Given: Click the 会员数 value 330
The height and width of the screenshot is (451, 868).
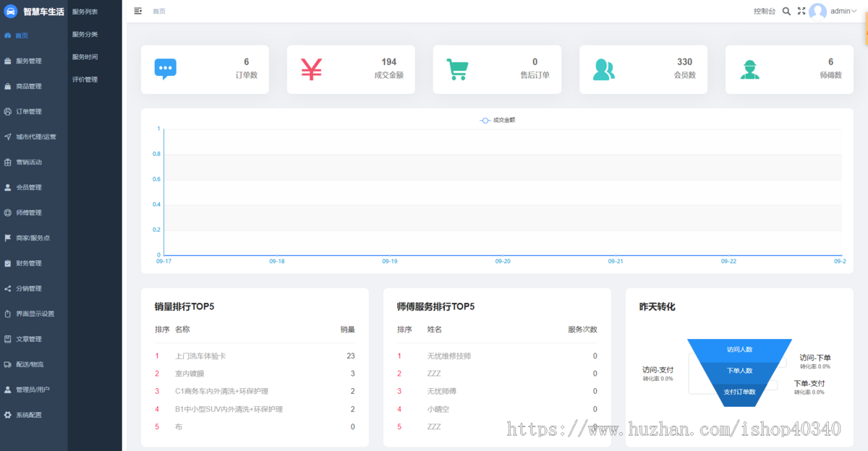Looking at the screenshot, I should pos(684,62).
